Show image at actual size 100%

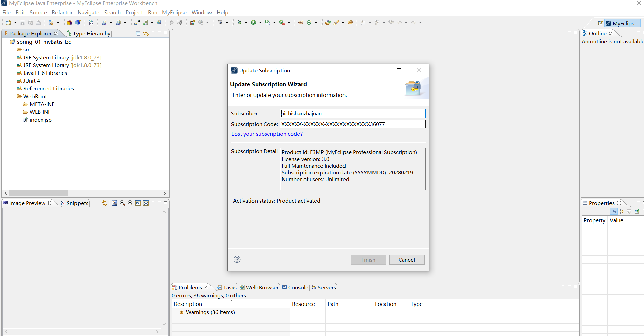(138, 203)
